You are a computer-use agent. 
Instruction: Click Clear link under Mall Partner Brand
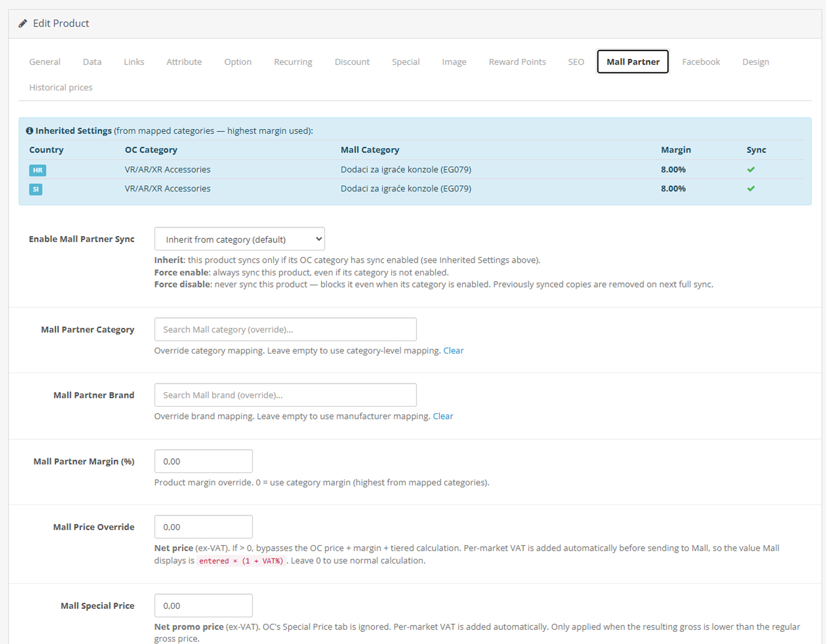point(443,416)
